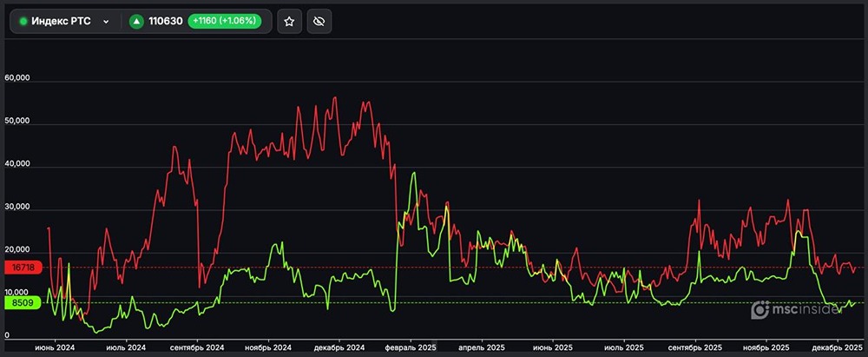
Task: Click the green status dot beside Индекс РТС
Action: pyautogui.click(x=23, y=22)
